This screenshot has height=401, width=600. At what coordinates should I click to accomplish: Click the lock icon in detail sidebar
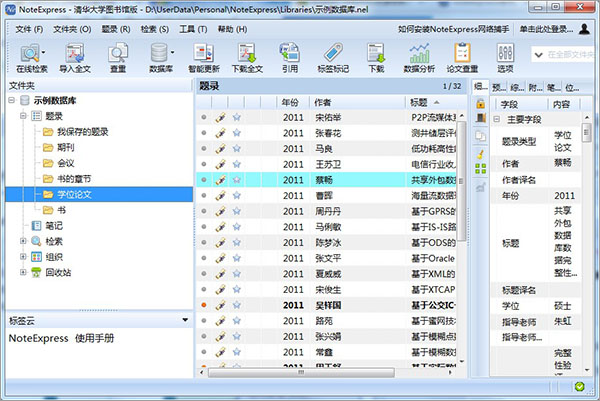click(x=481, y=103)
